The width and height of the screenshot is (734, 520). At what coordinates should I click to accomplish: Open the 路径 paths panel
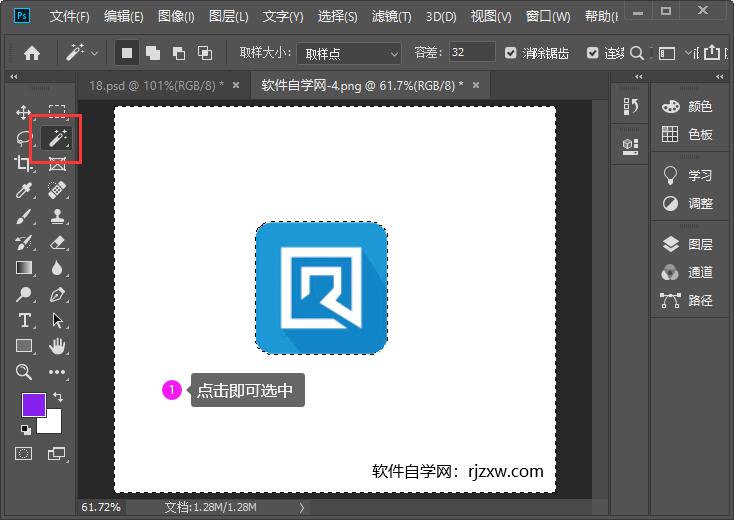coord(687,300)
